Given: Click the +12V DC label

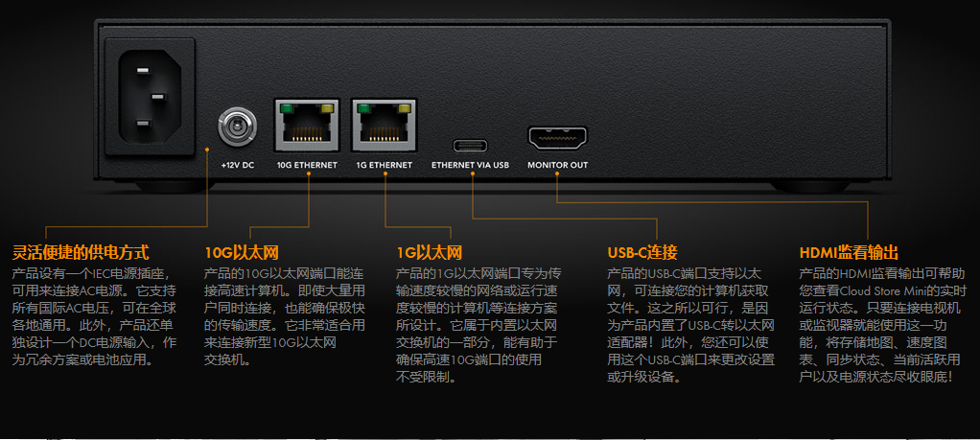Looking at the screenshot, I should [238, 166].
